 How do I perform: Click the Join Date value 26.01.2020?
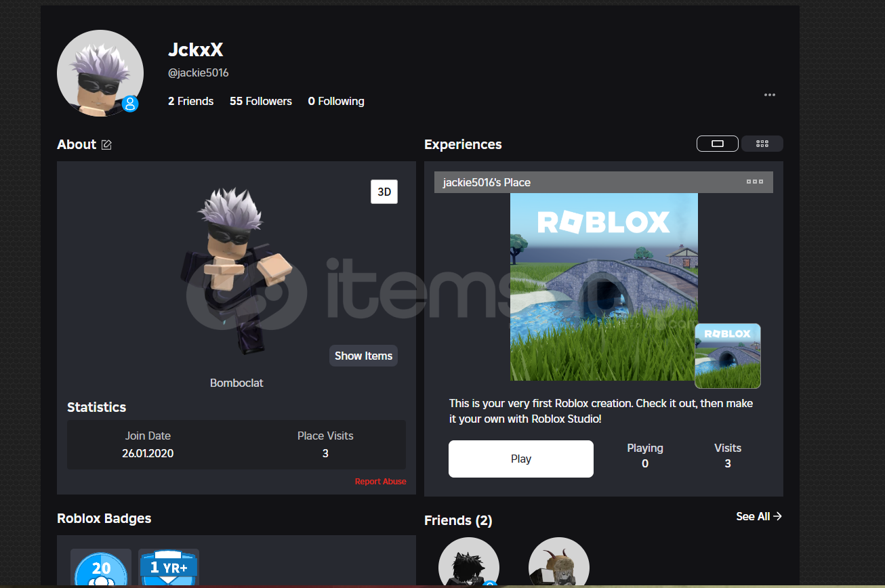(148, 453)
